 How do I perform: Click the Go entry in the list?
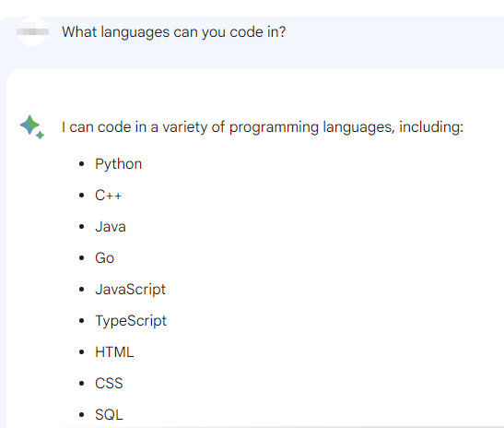[x=104, y=257]
